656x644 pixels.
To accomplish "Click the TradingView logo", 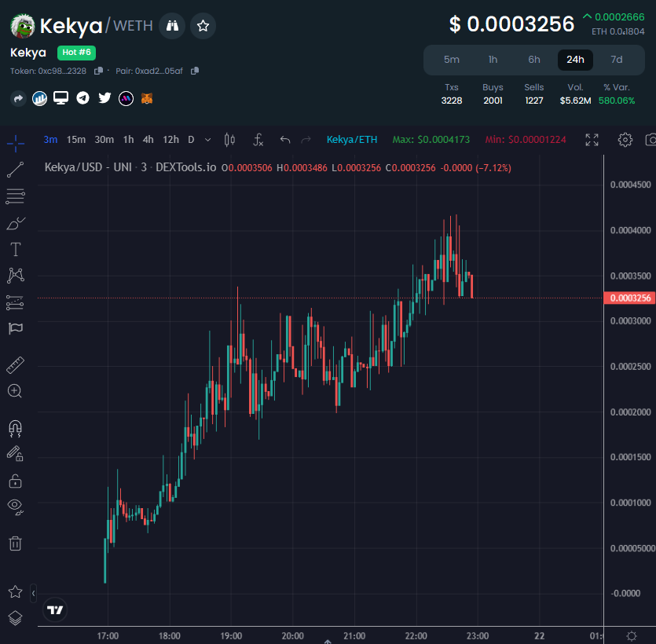I will (55, 610).
